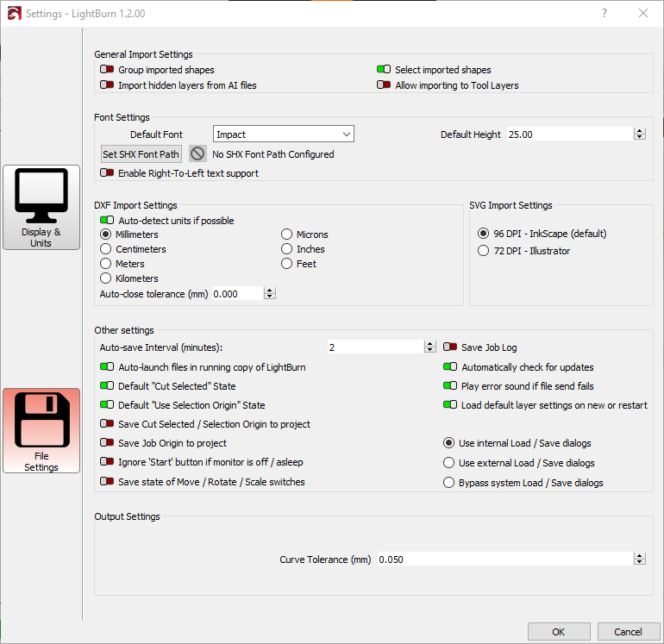The height and width of the screenshot is (644, 664).
Task: Click the LightBurn logo in the title bar
Action: [14, 14]
